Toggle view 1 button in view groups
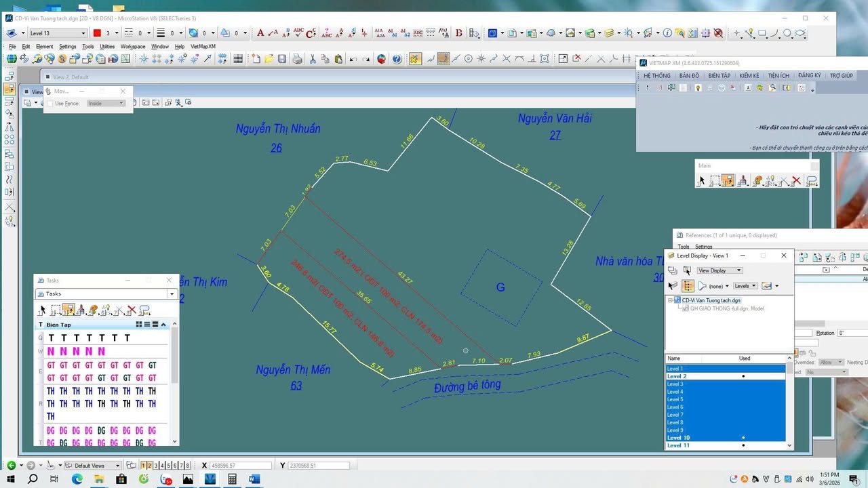This screenshot has width=868, height=488. (143, 466)
